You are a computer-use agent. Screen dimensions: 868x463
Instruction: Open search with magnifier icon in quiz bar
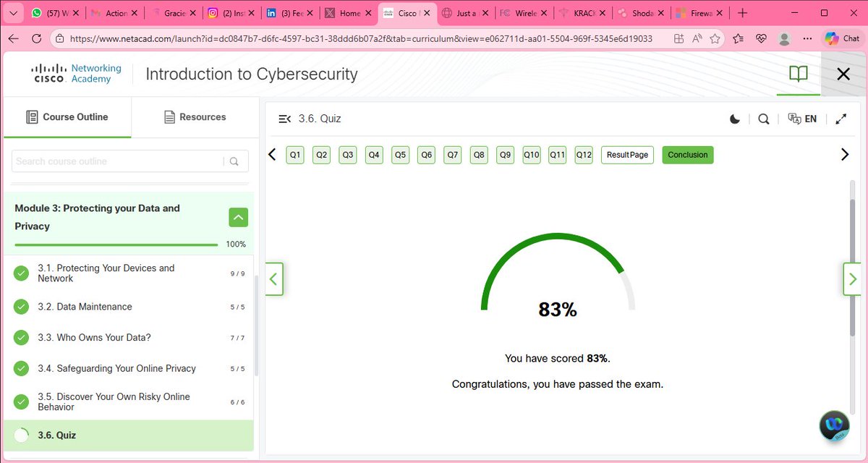pos(764,119)
